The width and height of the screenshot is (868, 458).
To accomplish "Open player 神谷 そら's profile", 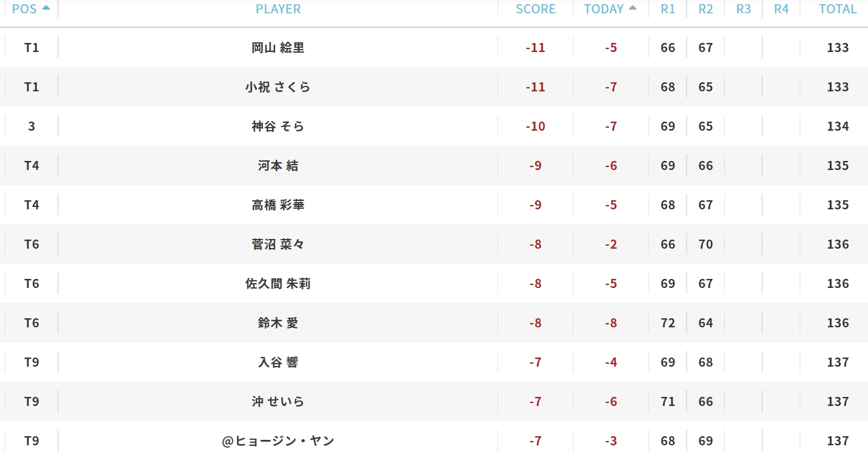I will [x=278, y=126].
